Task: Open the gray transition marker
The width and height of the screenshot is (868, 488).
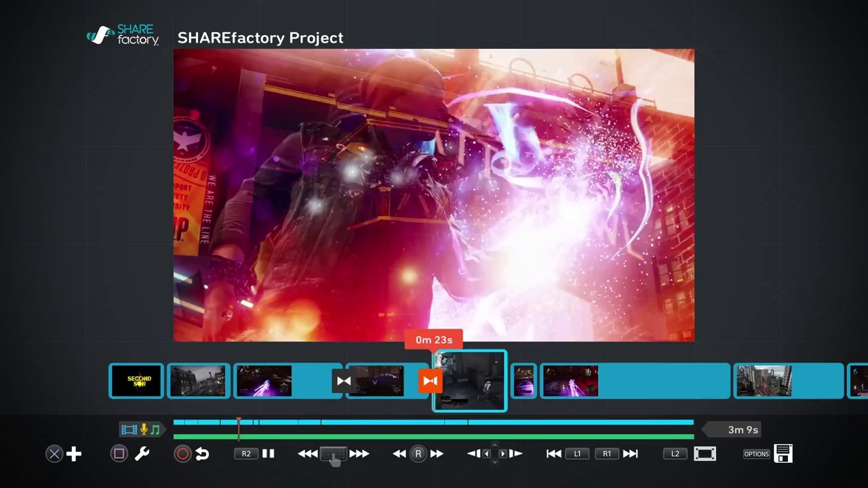Action: coord(344,381)
